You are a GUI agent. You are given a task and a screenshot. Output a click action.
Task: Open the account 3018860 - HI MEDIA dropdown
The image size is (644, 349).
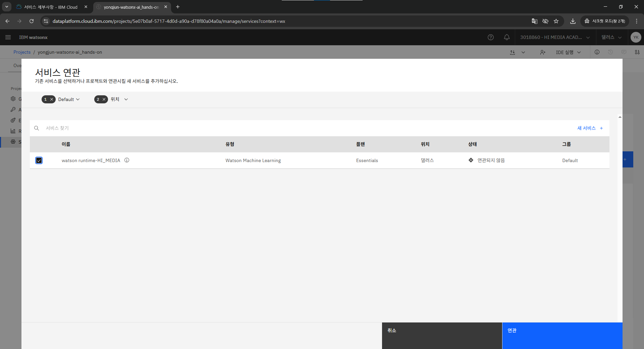pos(555,37)
